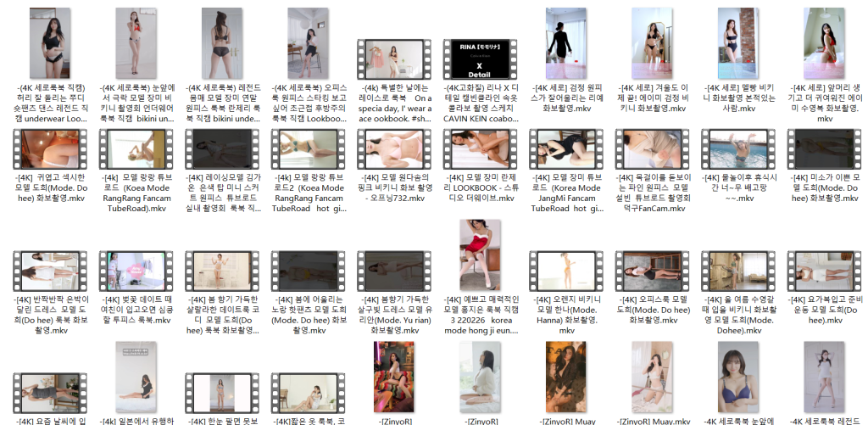Click file name '미소가 이쁜 모델 도희 화보촬영.mkv'
This screenshot has height=425, width=868.
pyautogui.click(x=824, y=187)
